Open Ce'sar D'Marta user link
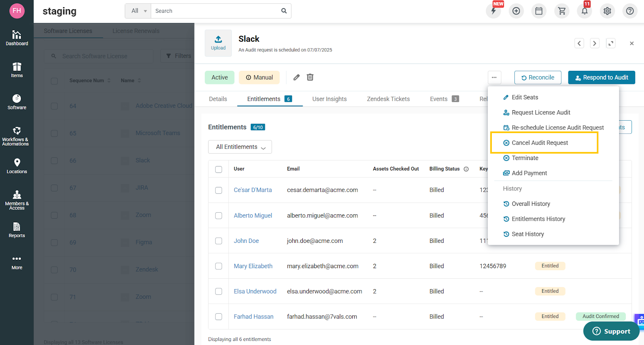Screen dimensions: 644x345 pos(253,190)
